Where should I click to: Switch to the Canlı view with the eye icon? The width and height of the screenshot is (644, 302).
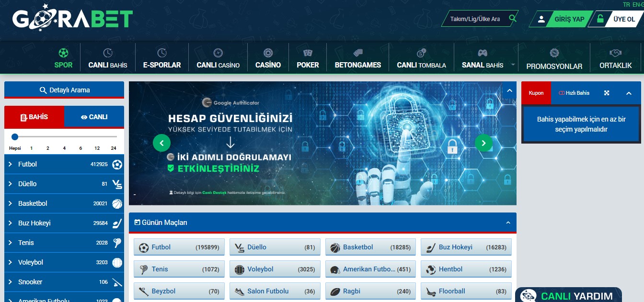point(94,117)
